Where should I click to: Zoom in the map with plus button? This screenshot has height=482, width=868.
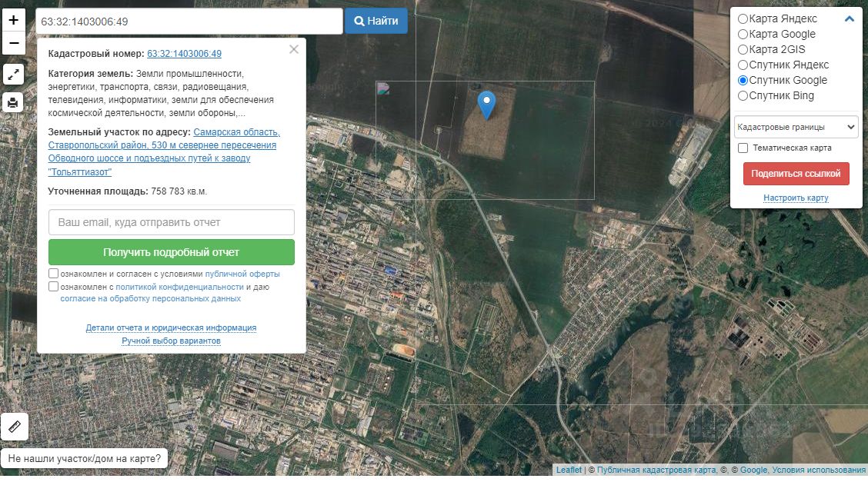pos(14,20)
